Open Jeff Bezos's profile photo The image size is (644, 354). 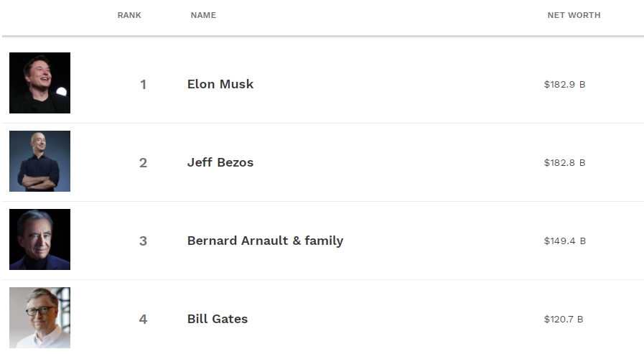point(39,161)
